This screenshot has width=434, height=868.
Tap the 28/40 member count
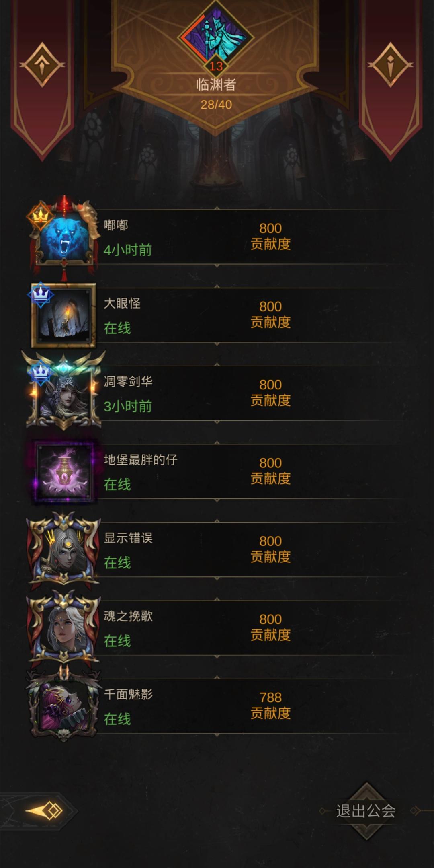216,105
